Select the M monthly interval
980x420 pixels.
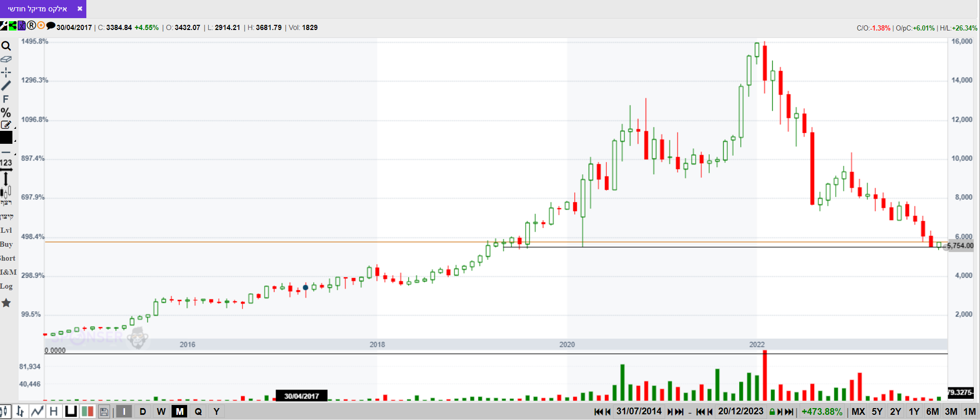click(x=180, y=412)
